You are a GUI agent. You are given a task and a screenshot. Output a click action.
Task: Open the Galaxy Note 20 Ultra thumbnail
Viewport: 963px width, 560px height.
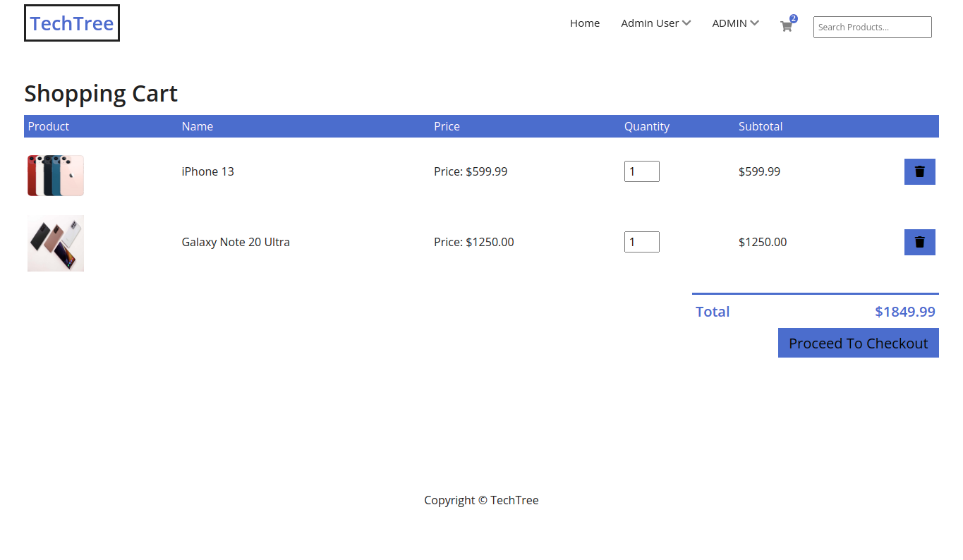(x=56, y=243)
